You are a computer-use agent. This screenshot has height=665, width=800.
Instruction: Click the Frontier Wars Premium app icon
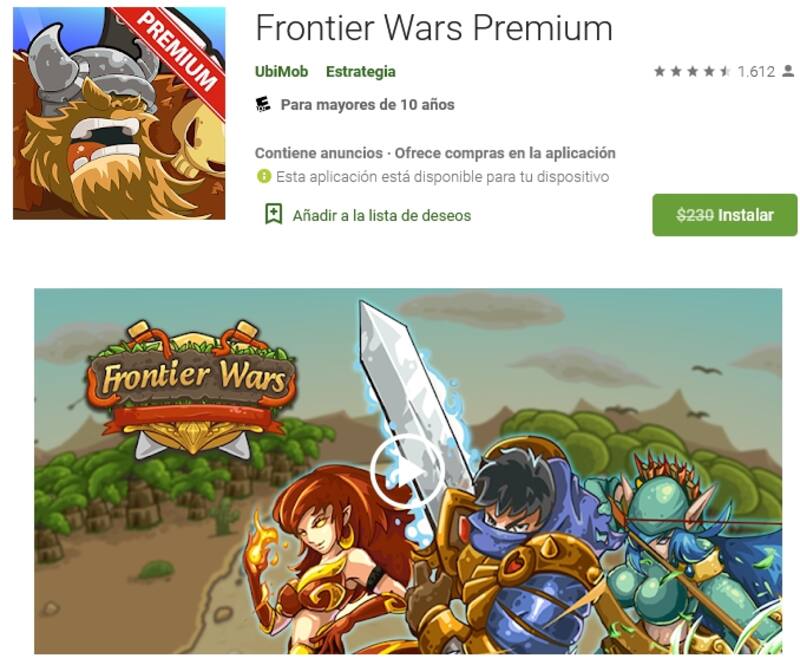[119, 113]
